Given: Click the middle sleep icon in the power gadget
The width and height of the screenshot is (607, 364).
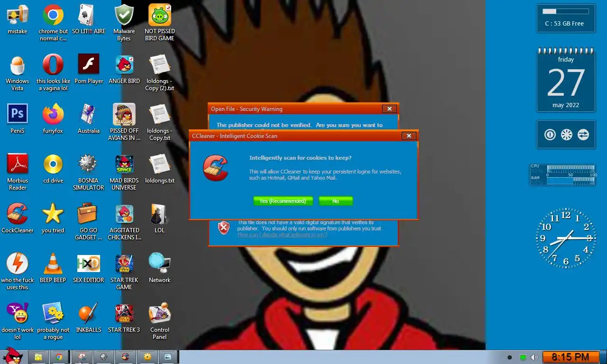Looking at the screenshot, I should click(566, 135).
